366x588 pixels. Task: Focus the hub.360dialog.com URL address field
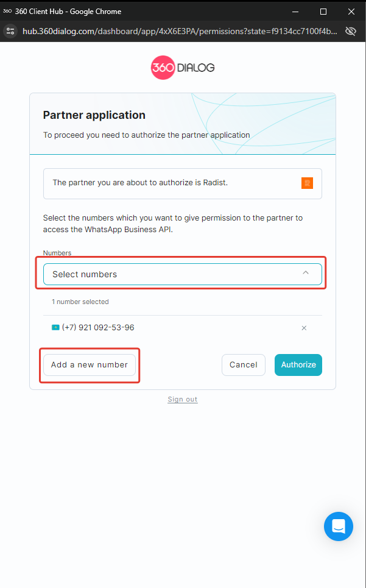click(180, 30)
